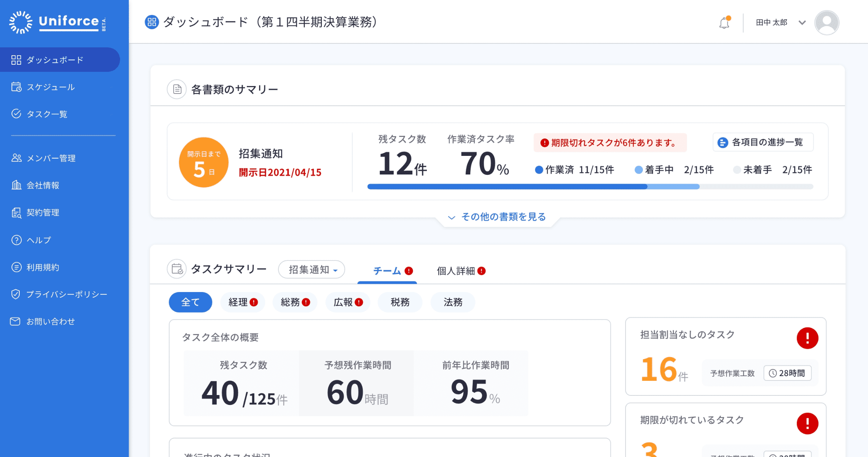
Task: Open the 招集通知 dropdown in task summary
Action: [312, 270]
